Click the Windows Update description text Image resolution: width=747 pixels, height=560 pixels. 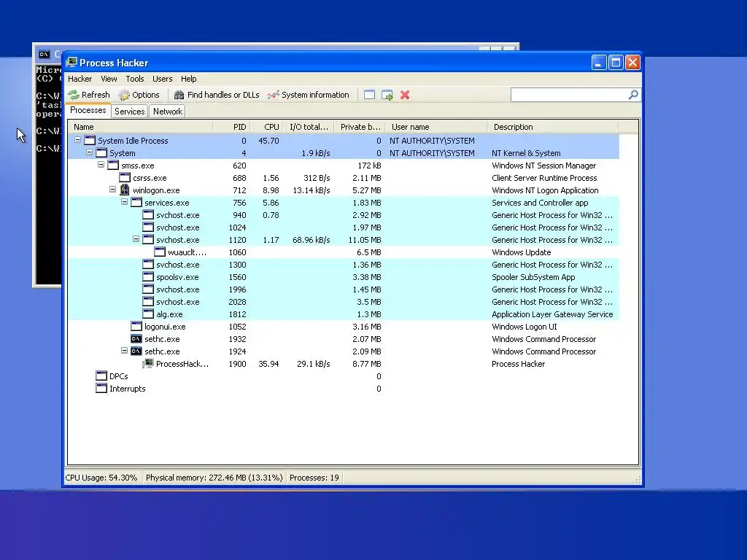point(521,252)
